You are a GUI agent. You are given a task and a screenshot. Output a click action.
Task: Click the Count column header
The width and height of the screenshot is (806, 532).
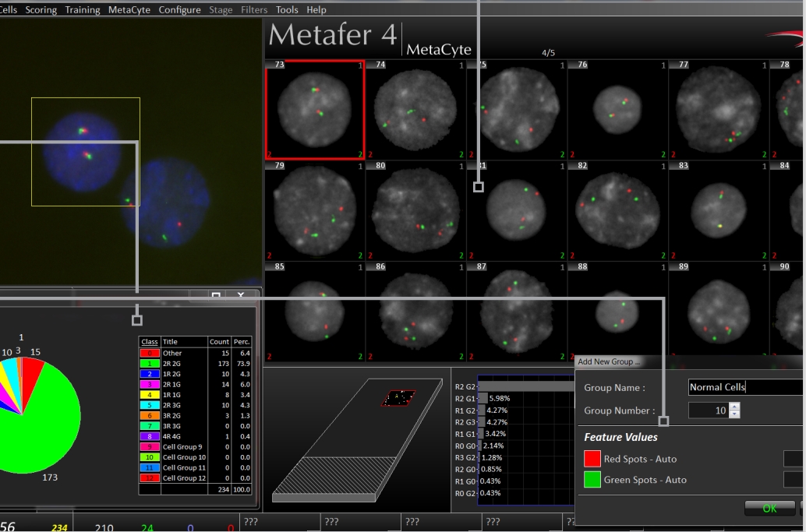click(x=220, y=341)
